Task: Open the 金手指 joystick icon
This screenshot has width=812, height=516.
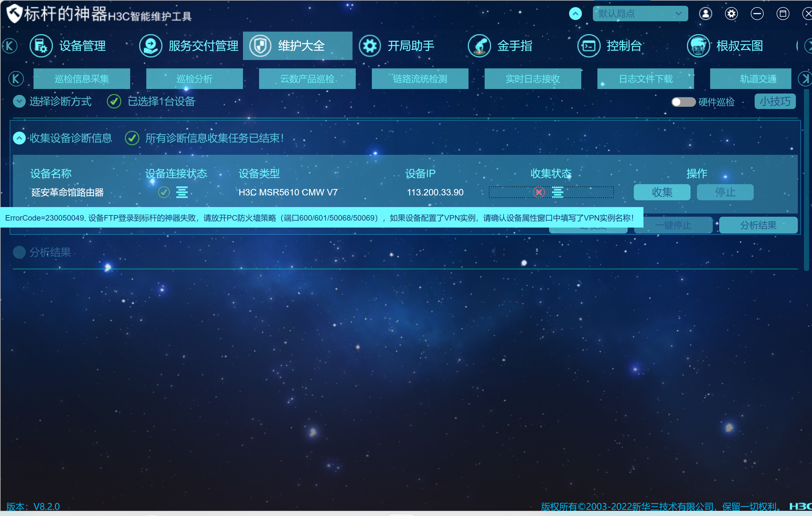Action: click(479, 46)
